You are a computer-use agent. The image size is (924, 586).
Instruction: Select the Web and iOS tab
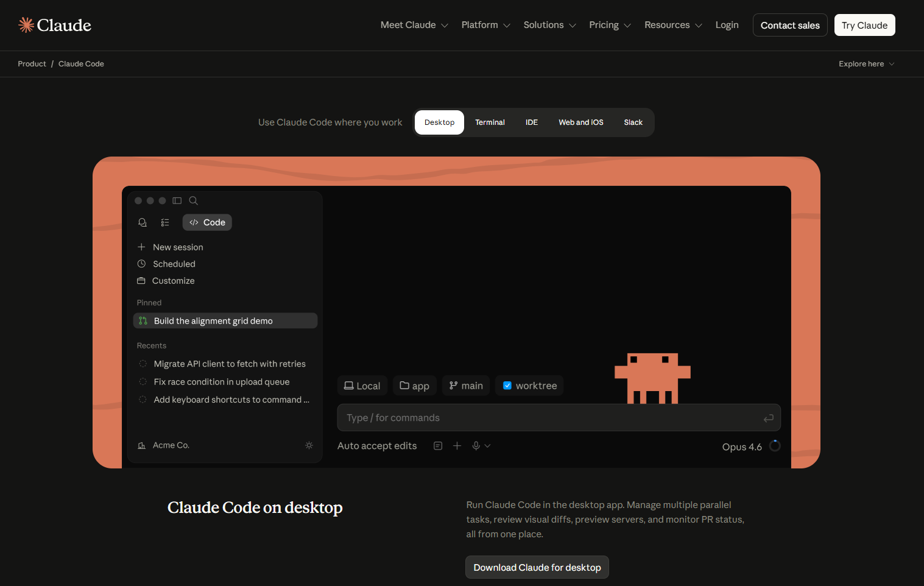tap(581, 122)
